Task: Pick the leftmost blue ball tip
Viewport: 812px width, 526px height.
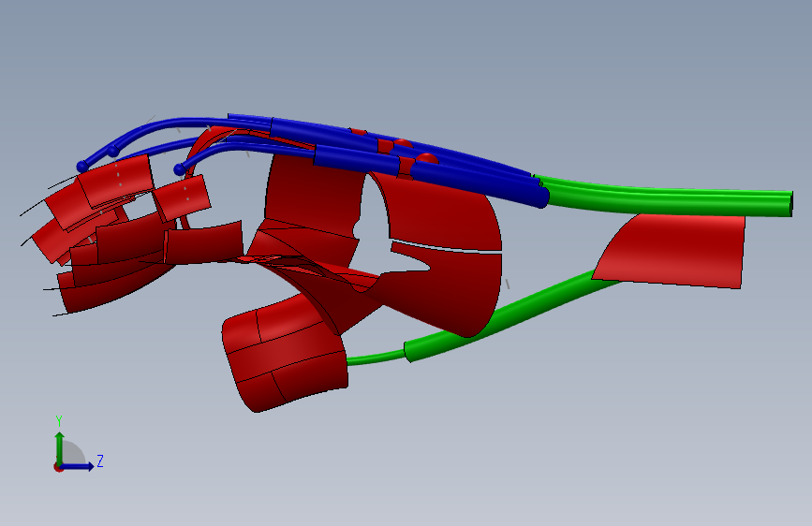Action: (x=81, y=167)
